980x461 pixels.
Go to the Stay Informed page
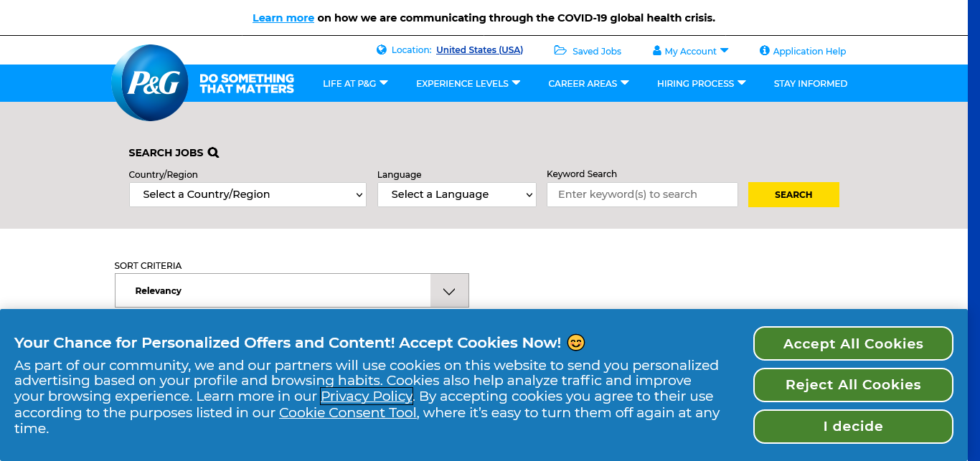(x=810, y=83)
